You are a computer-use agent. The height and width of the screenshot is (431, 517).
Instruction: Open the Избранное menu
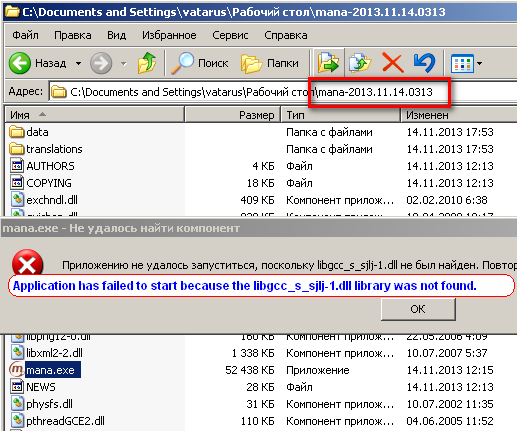pyautogui.click(x=169, y=35)
